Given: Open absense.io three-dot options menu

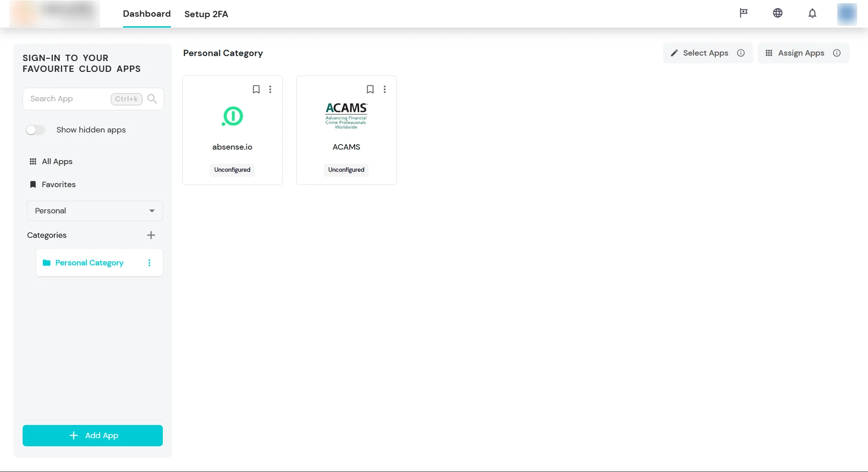Looking at the screenshot, I should pos(270,90).
